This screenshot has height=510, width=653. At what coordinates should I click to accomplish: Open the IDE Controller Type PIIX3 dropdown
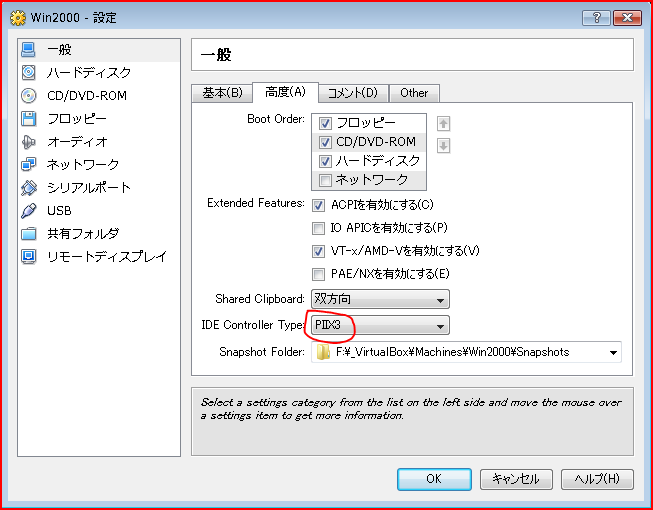coord(380,325)
